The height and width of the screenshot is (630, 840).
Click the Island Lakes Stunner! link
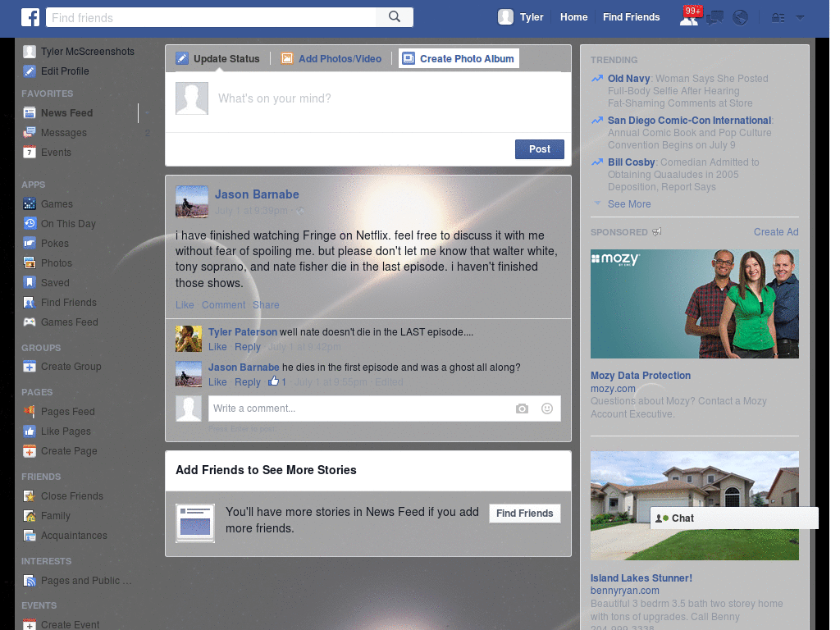tap(641, 578)
